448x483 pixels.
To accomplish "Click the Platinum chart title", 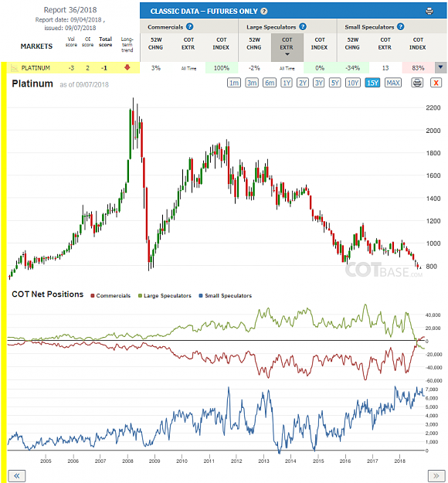I will click(32, 83).
